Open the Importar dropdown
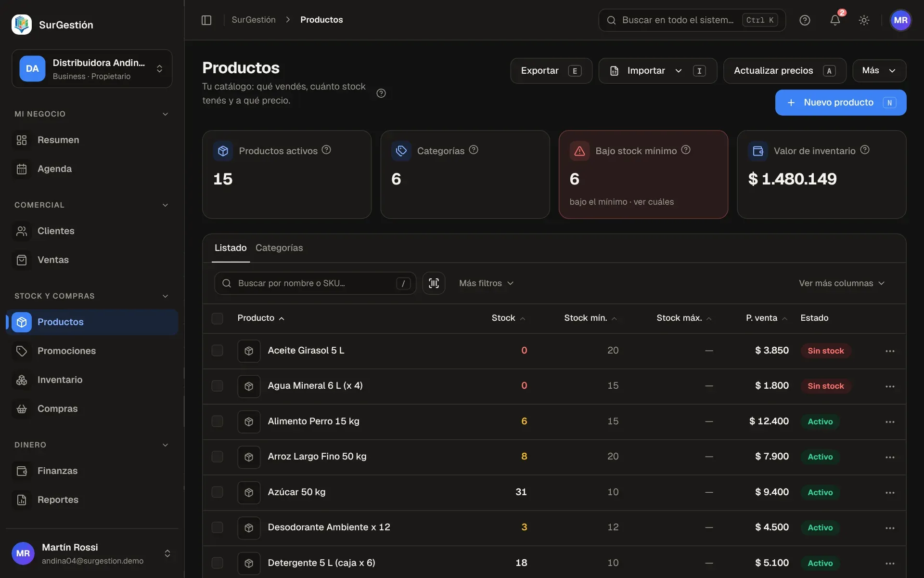 pyautogui.click(x=657, y=71)
